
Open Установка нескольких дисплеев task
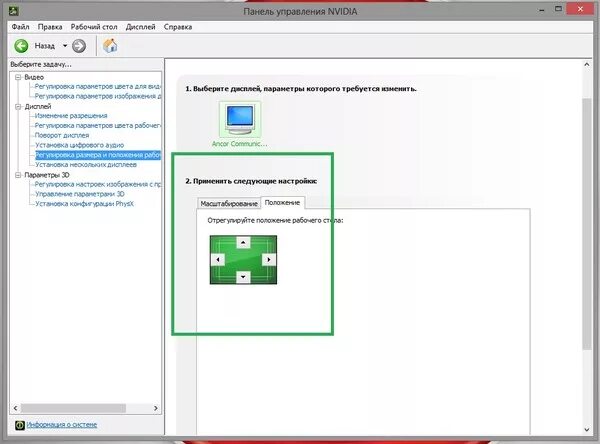click(86, 165)
